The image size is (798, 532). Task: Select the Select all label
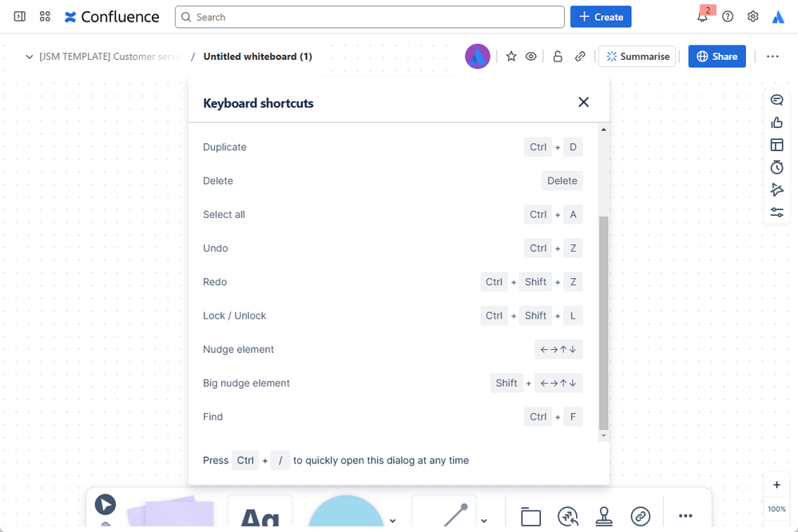(x=224, y=214)
